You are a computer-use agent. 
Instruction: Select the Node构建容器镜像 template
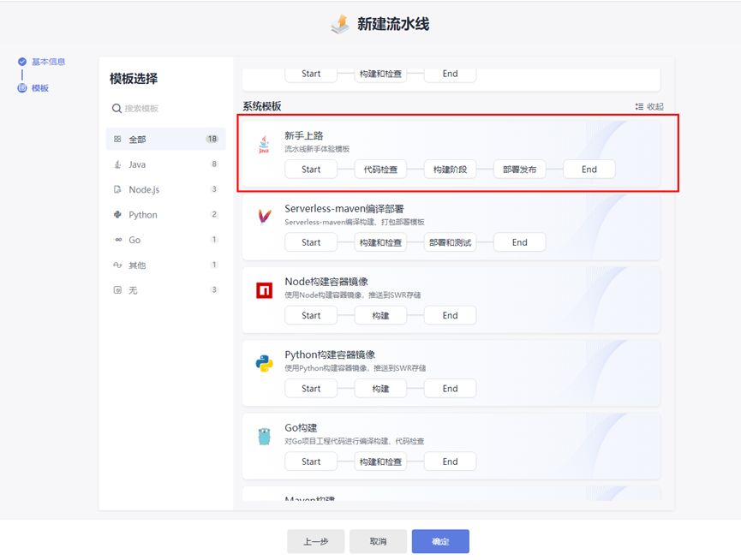point(451,301)
